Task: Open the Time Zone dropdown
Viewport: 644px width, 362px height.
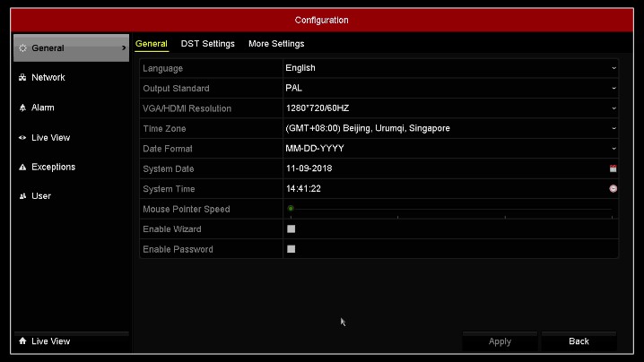Action: point(449,128)
